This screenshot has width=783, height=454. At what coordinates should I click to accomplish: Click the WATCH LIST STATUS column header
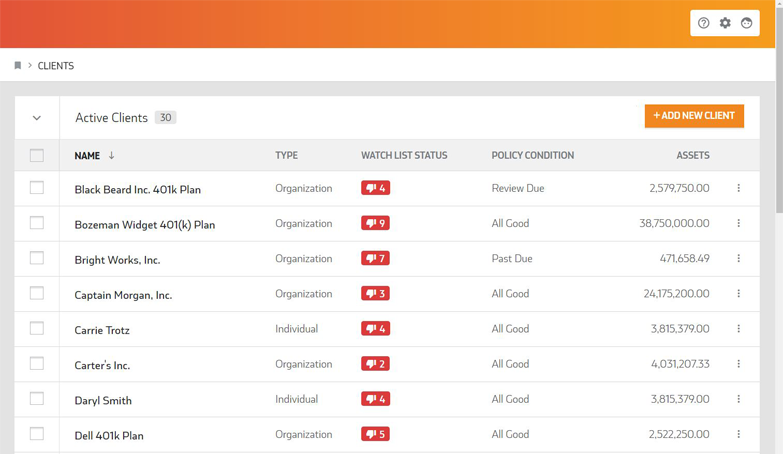[404, 155]
